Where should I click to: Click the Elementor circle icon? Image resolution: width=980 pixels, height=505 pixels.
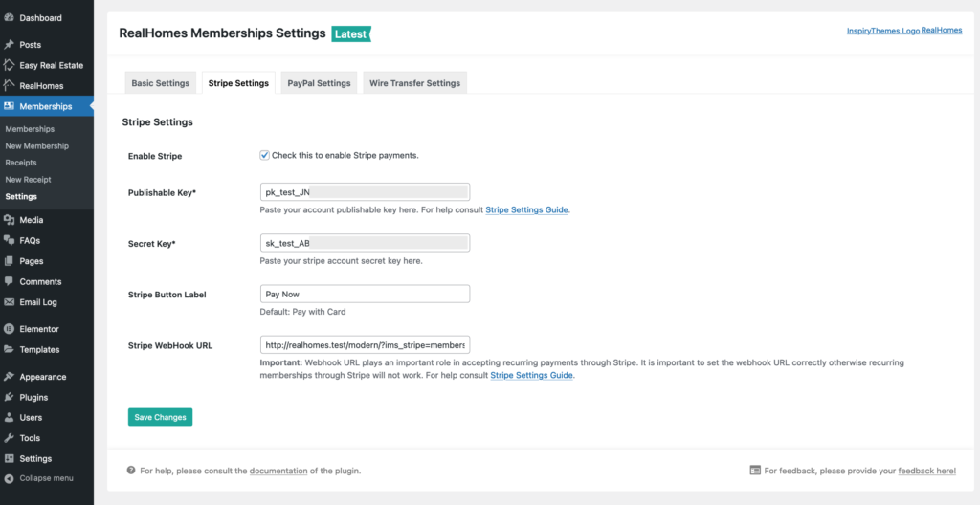click(x=9, y=329)
